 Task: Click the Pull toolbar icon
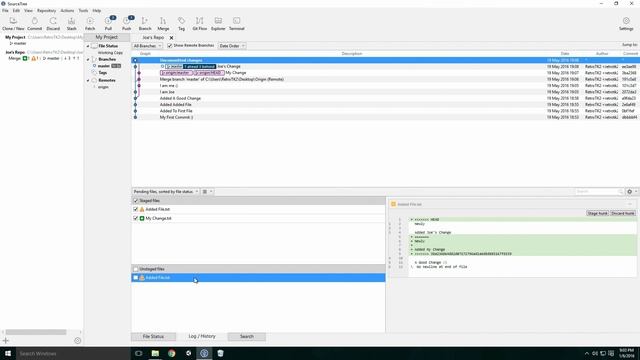[109, 24]
